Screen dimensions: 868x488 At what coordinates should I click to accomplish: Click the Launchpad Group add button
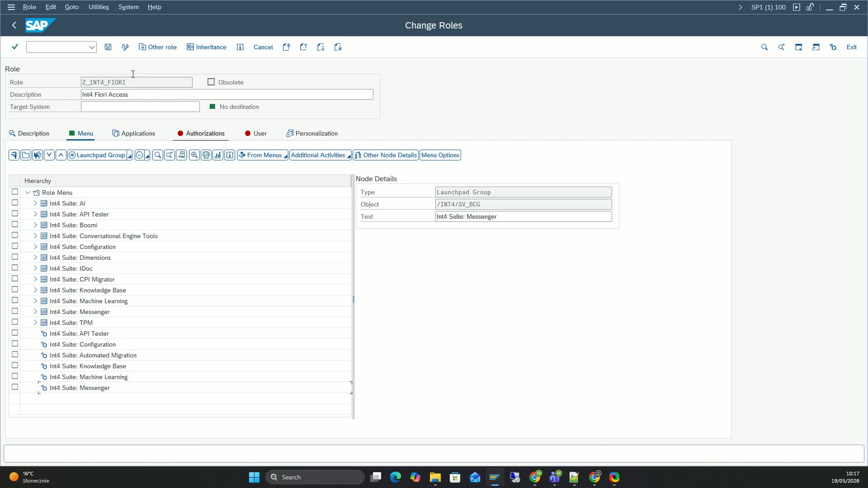pyautogui.click(x=97, y=155)
